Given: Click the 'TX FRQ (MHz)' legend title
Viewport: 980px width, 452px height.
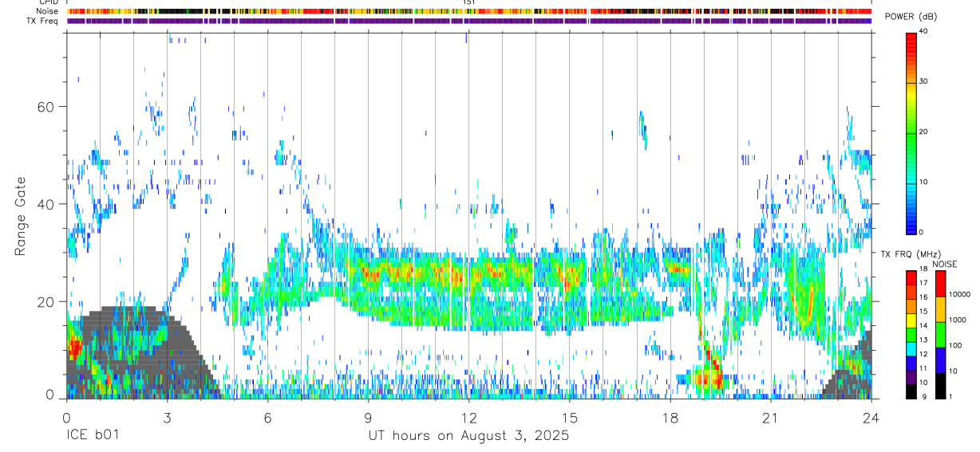Looking at the screenshot, I should (911, 254).
